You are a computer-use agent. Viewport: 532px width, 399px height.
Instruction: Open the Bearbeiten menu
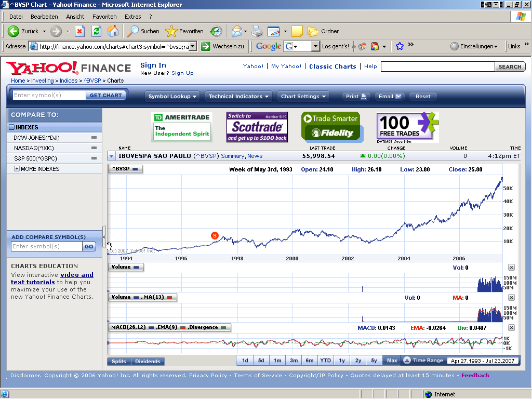44,17
